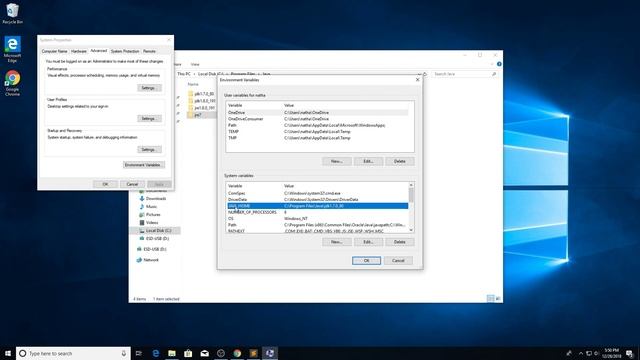Open Task View from the taskbar
This screenshot has width=640, height=360.
click(139, 353)
